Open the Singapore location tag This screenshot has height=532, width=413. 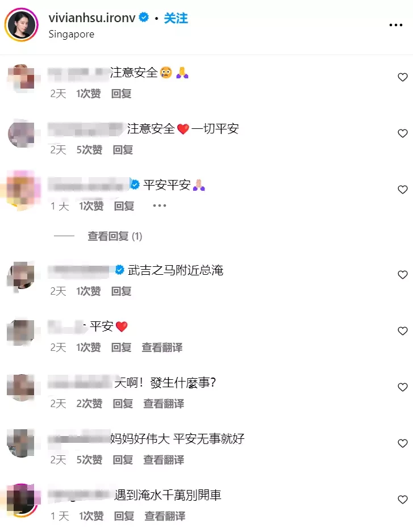pos(71,34)
